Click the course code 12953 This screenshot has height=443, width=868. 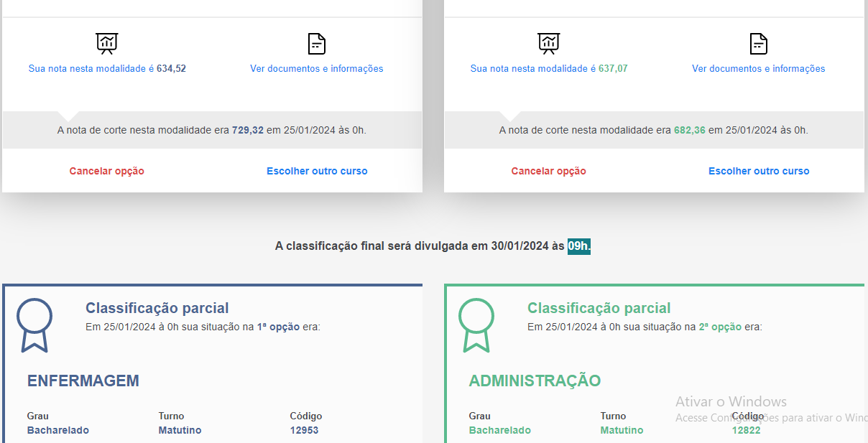pos(304,430)
